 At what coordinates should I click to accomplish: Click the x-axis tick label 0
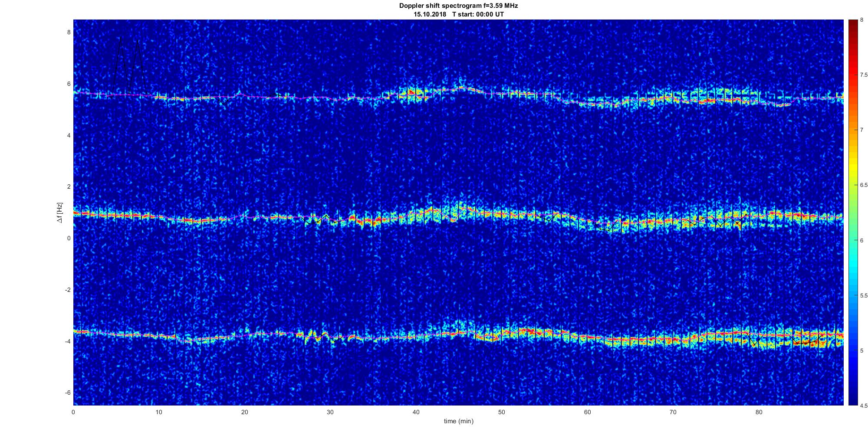(73, 412)
